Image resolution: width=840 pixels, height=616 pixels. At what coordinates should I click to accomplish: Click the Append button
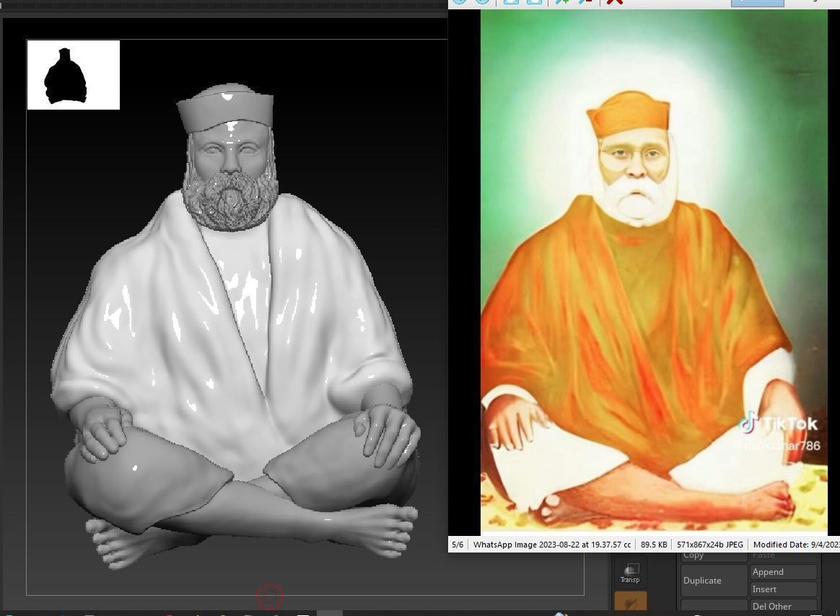point(783,572)
